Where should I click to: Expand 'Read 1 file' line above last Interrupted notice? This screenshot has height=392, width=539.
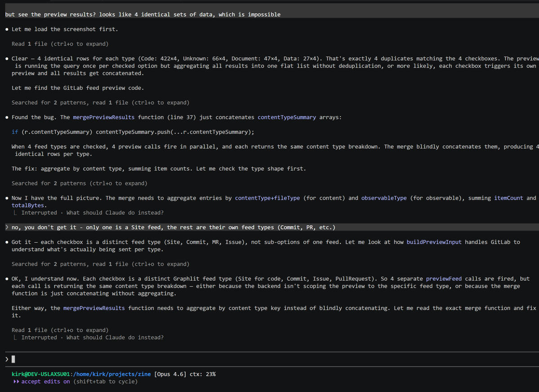[60, 330]
